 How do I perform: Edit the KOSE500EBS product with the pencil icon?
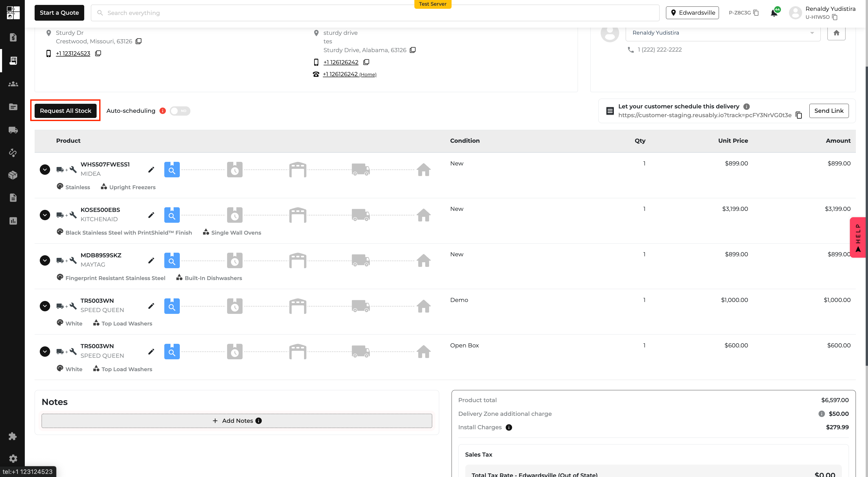click(x=151, y=215)
